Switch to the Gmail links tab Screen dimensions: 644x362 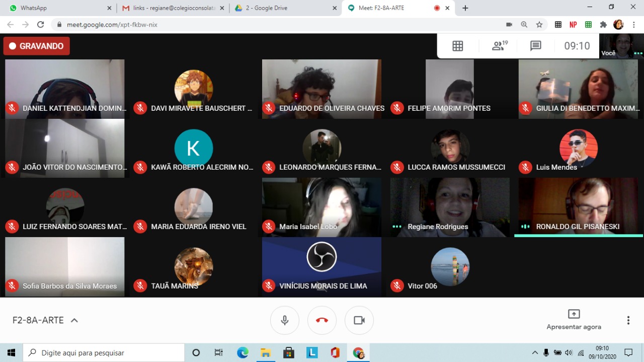(173, 8)
